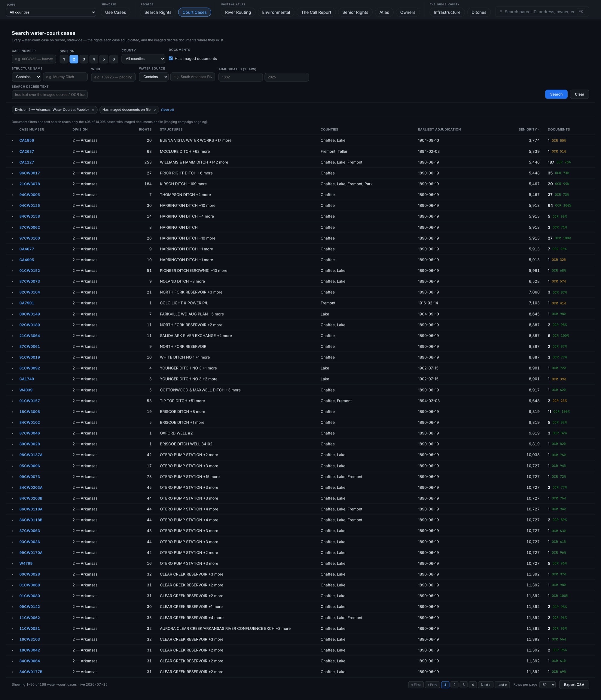Open the Ditches tab
The height and width of the screenshot is (700, 601).
point(479,13)
